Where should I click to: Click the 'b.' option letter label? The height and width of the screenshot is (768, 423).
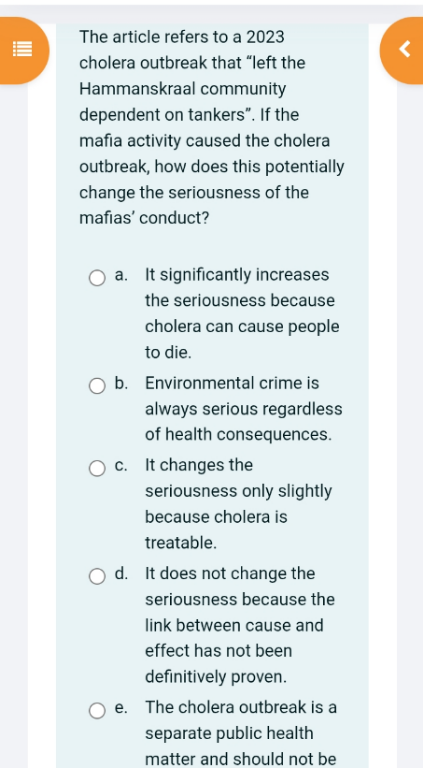tap(121, 384)
